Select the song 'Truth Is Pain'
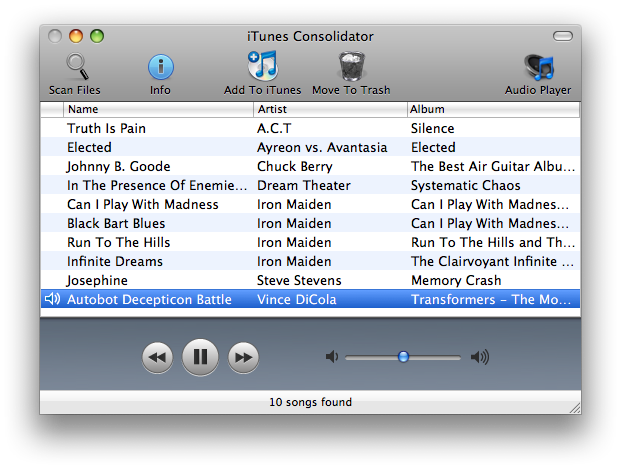621x469 pixels. 106,128
